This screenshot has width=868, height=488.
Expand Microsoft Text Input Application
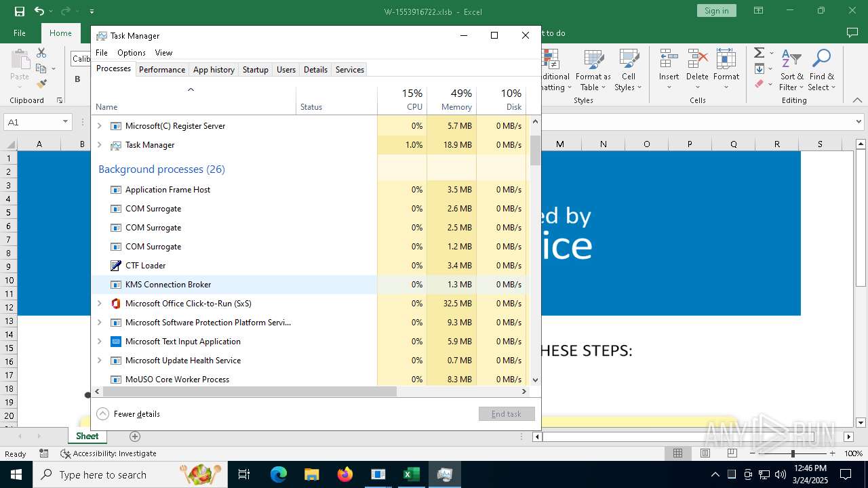click(x=100, y=342)
